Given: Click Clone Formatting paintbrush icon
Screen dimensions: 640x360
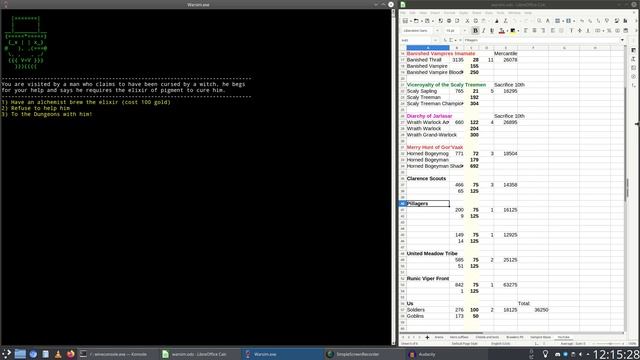Looking at the screenshot, I should tap(497, 21).
